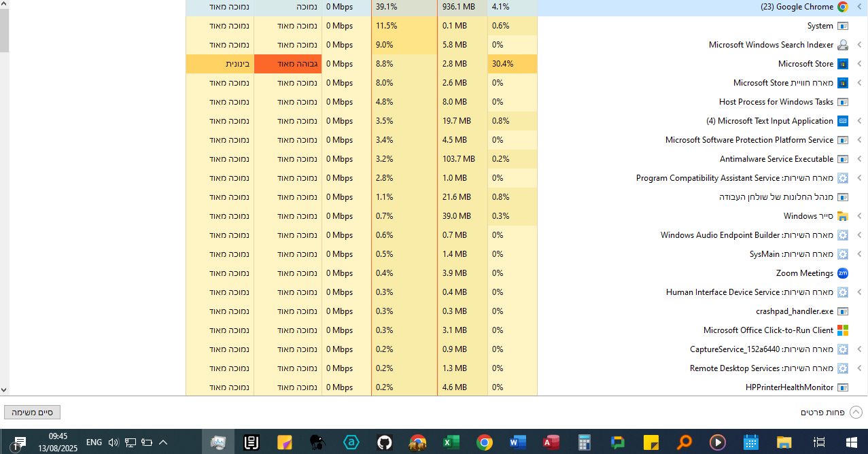Click the HPPrinterHealthMonitor process icon

click(x=843, y=387)
